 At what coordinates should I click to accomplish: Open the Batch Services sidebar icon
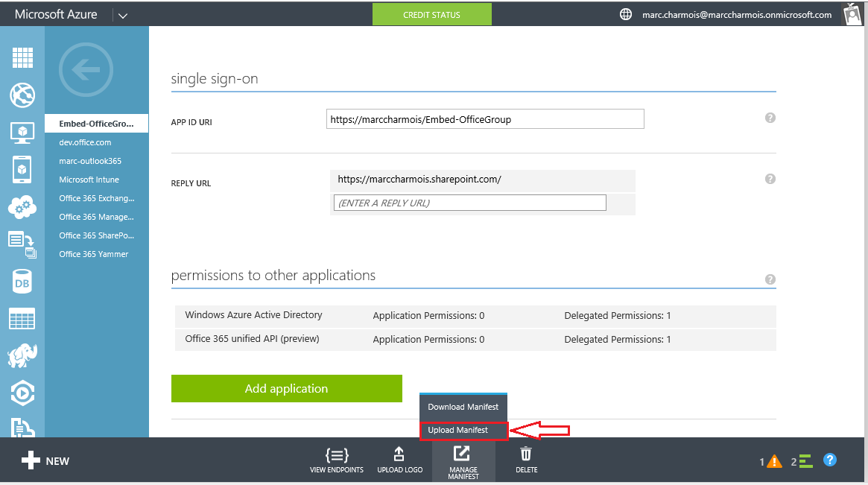22,244
